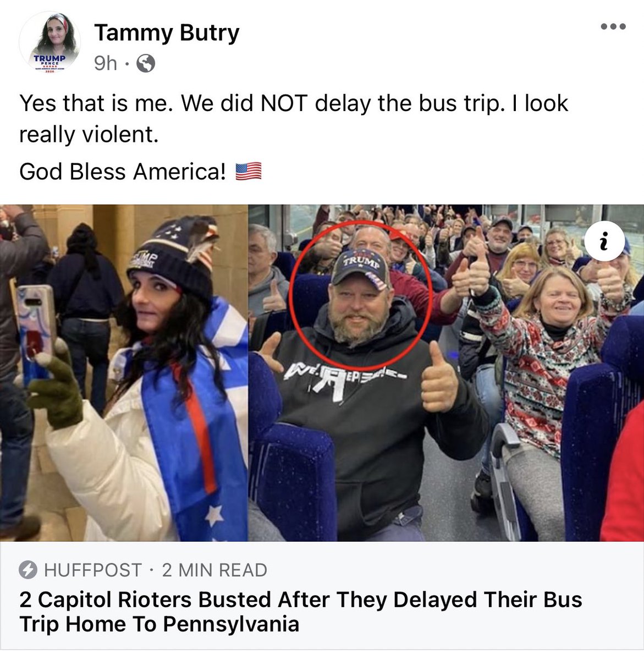
Task: Open the Capitol Rioters Busted headline
Action: click(300, 612)
